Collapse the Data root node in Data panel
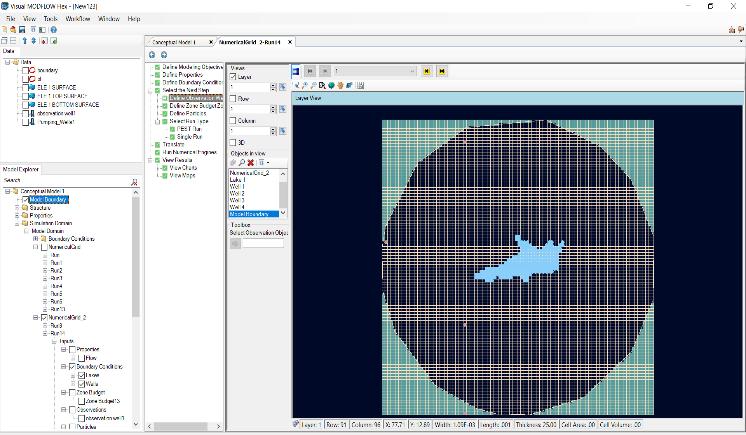This screenshot has height=435, width=746. point(8,62)
